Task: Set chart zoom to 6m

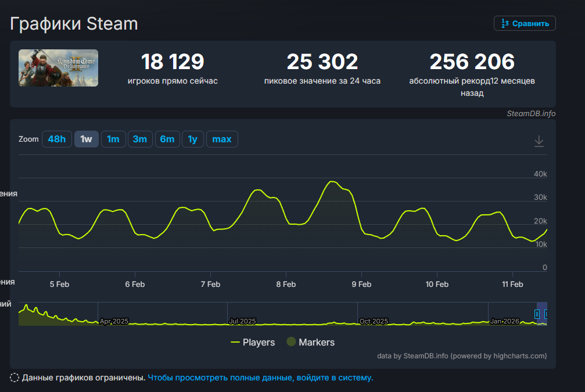Action: pos(167,139)
